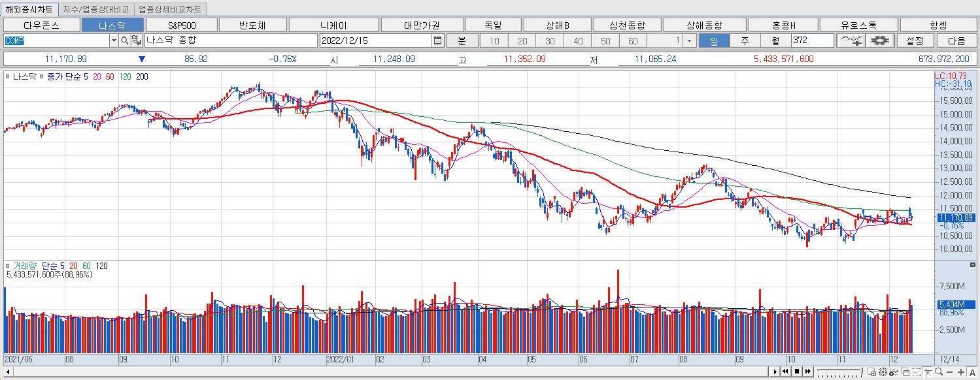This screenshot has height=380, width=980.
Task: Open the chart layout grid icon
Action: coord(871,372)
